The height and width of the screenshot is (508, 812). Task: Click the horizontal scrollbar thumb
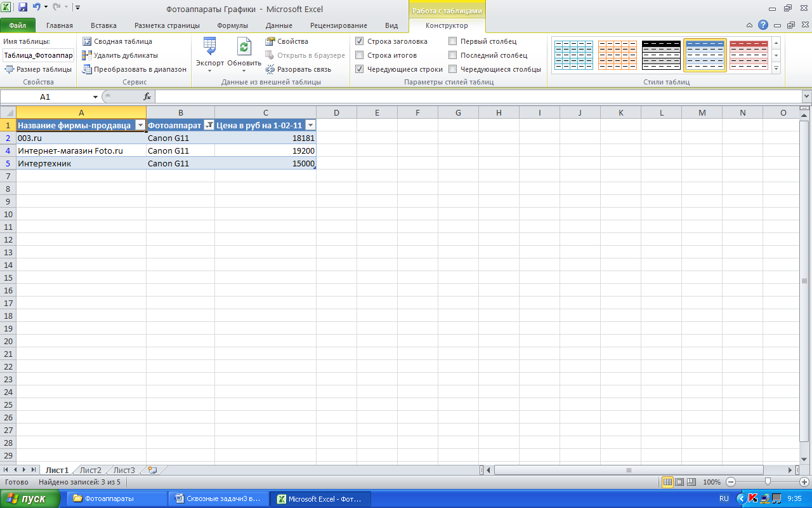coord(628,471)
